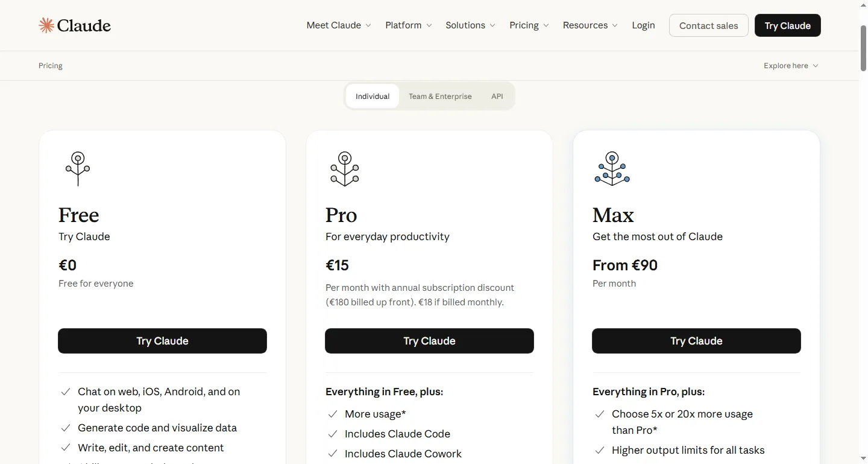Click Try Claude under the Pro plan
This screenshot has width=868, height=464.
click(429, 341)
